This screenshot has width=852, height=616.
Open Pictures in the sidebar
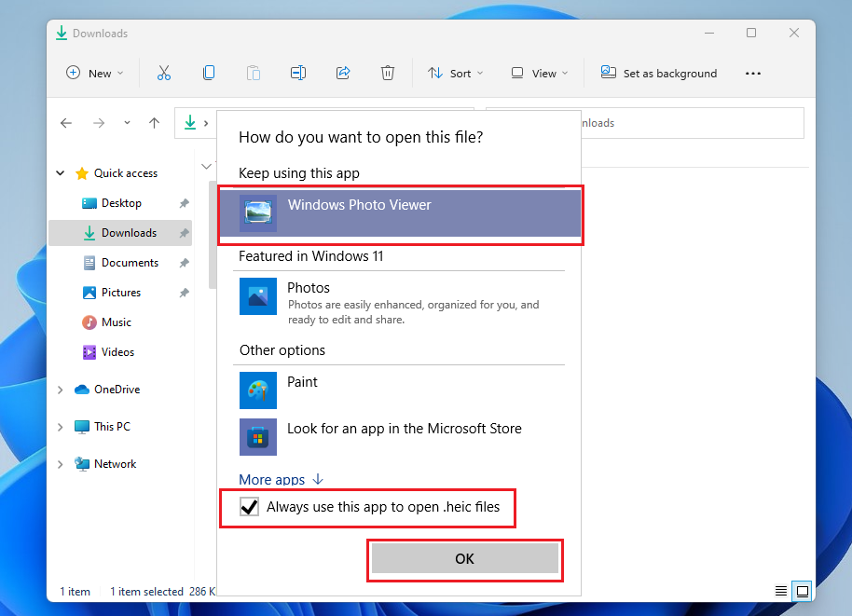(120, 293)
